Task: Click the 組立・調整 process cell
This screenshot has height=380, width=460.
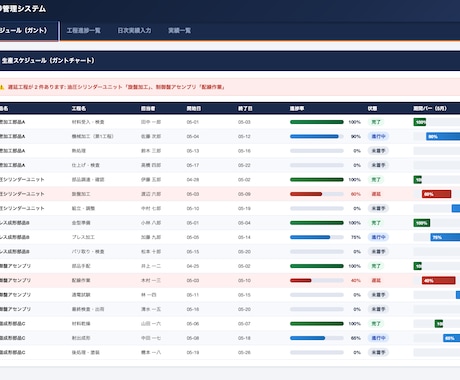Action: click(x=83, y=208)
